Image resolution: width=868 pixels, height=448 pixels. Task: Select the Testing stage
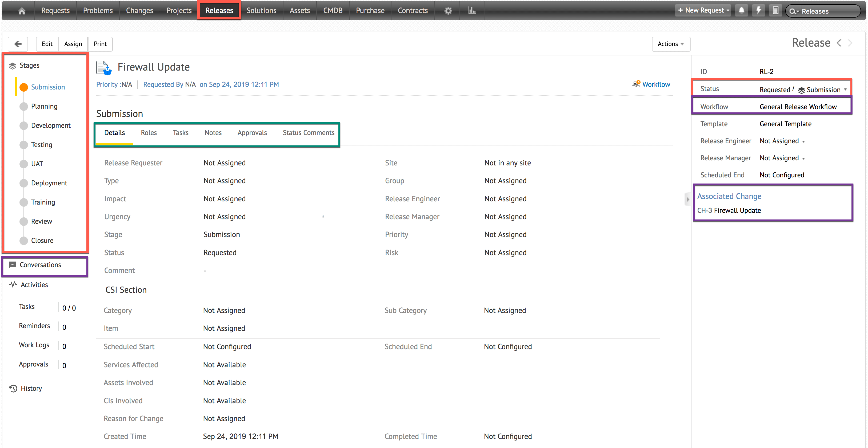point(41,145)
